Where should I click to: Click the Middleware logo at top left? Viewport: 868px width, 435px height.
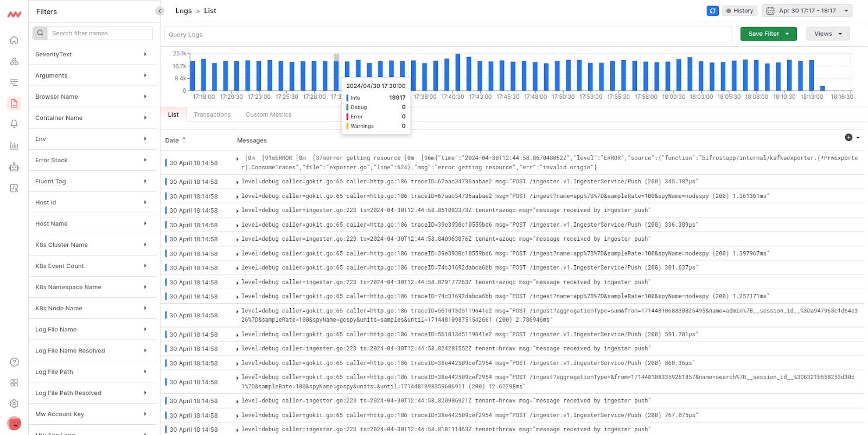pos(14,14)
